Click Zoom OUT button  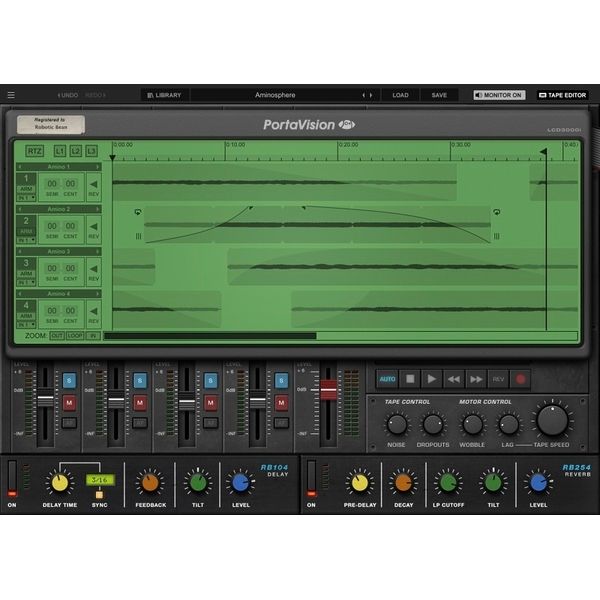click(x=57, y=336)
